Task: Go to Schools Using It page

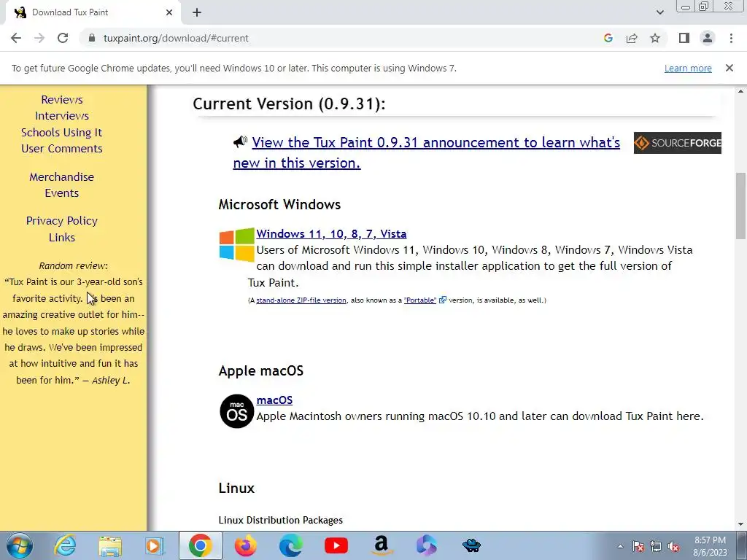Action: pyautogui.click(x=62, y=133)
